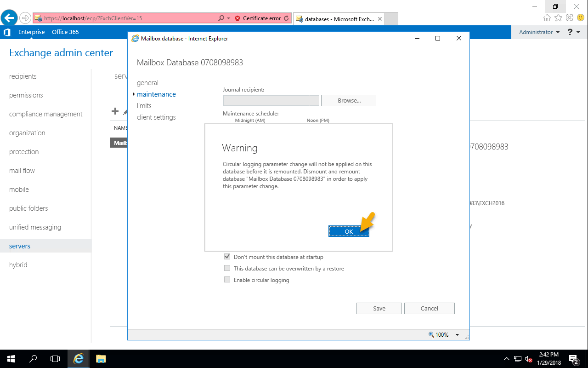588x368 pixels.
Task: Select the databases browser tab
Action: tap(339, 19)
